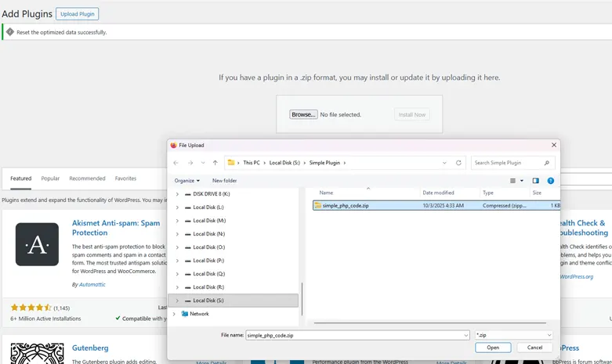612x364 pixels.
Task: Open the Organize menu
Action: click(187, 181)
